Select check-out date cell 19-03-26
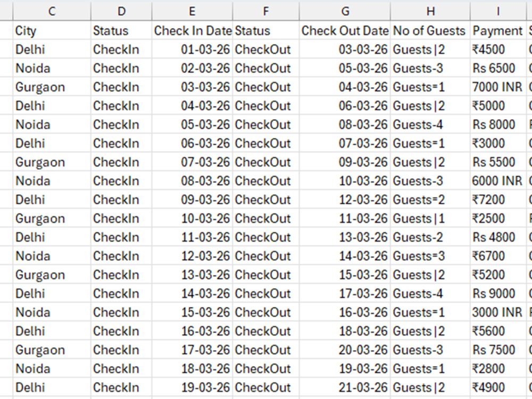532x399 pixels. [345, 369]
